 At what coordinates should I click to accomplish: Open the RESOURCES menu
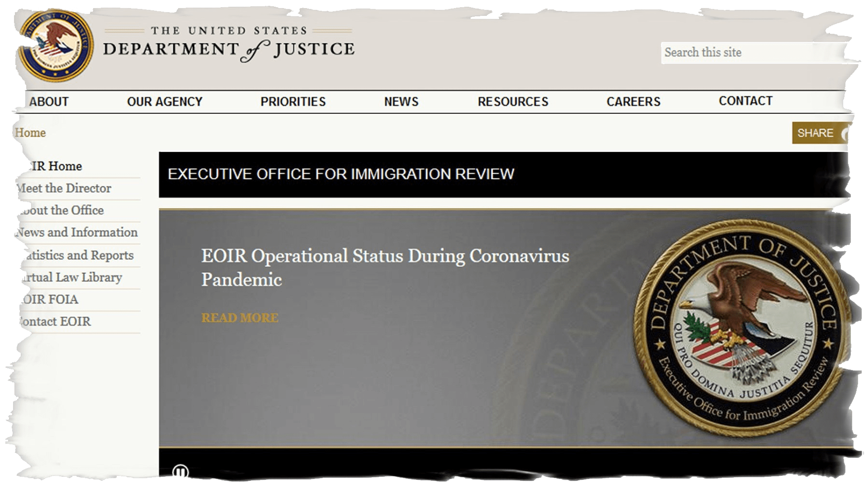513,102
